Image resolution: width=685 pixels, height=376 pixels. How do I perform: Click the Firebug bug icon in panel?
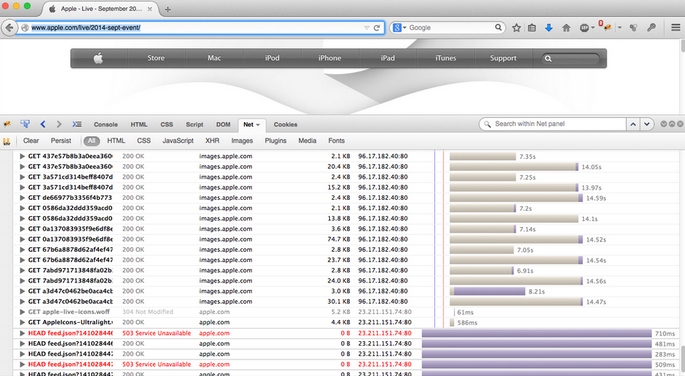click(7, 124)
